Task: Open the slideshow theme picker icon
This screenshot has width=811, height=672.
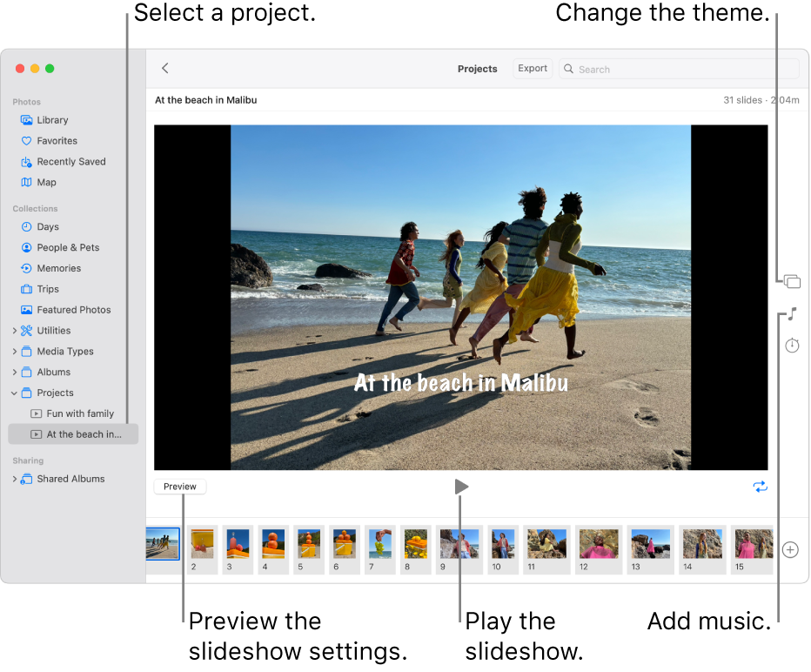Action: tap(792, 281)
